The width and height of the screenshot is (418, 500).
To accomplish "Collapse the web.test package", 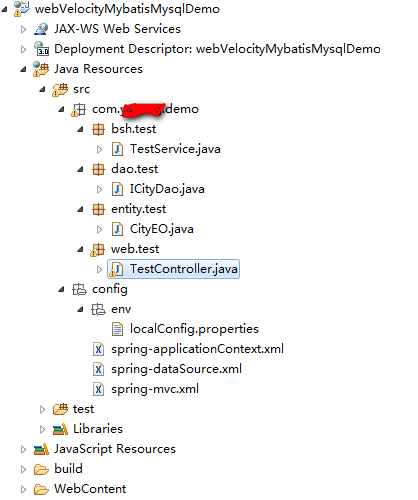I will tap(80, 249).
